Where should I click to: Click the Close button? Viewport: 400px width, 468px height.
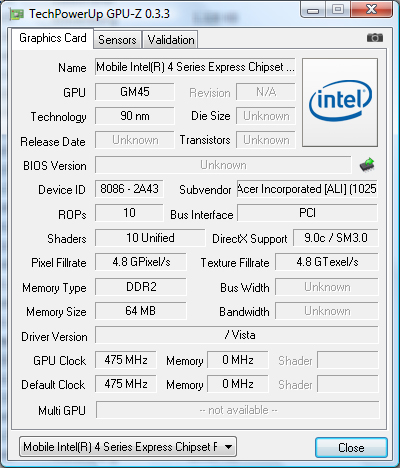click(x=351, y=447)
